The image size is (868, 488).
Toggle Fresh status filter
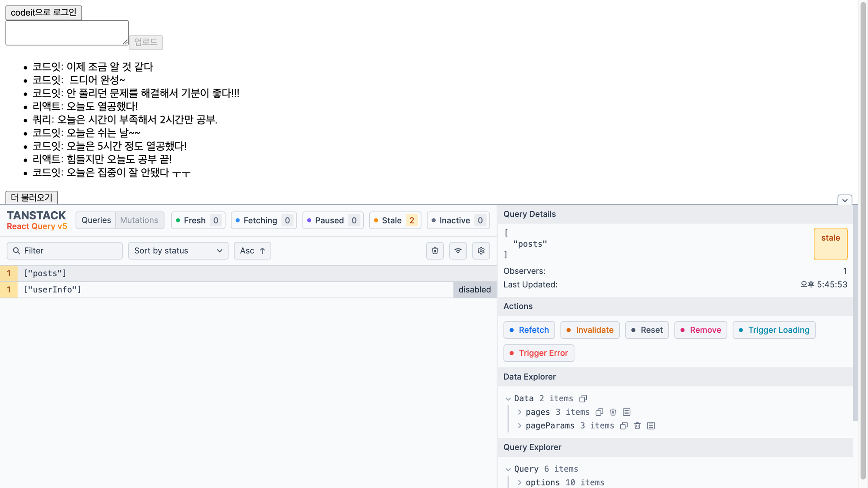[198, 220]
